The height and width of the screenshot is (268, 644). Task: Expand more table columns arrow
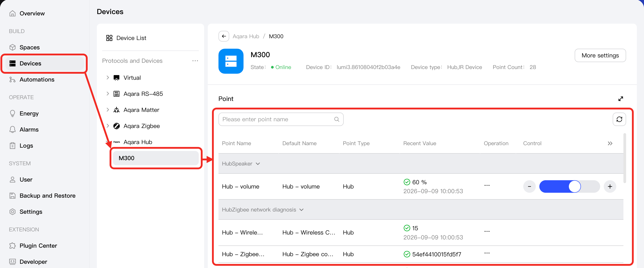(x=610, y=143)
